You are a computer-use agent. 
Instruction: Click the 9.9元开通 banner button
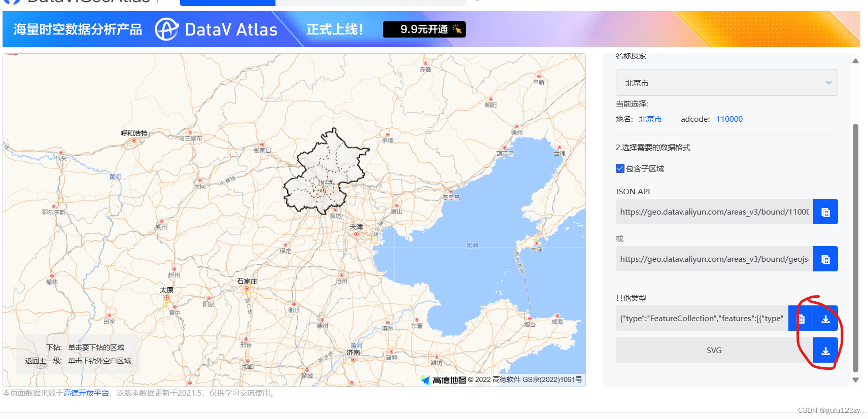(x=424, y=29)
